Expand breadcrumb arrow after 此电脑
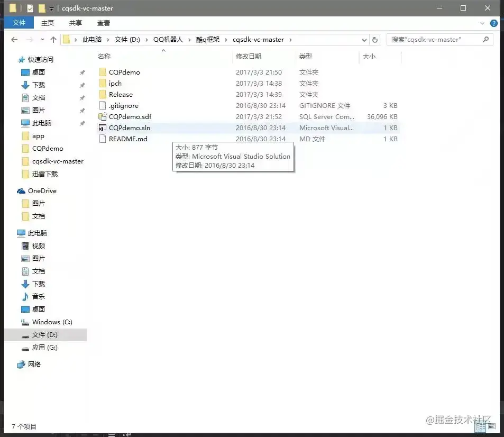This screenshot has height=437, width=504. (108, 40)
